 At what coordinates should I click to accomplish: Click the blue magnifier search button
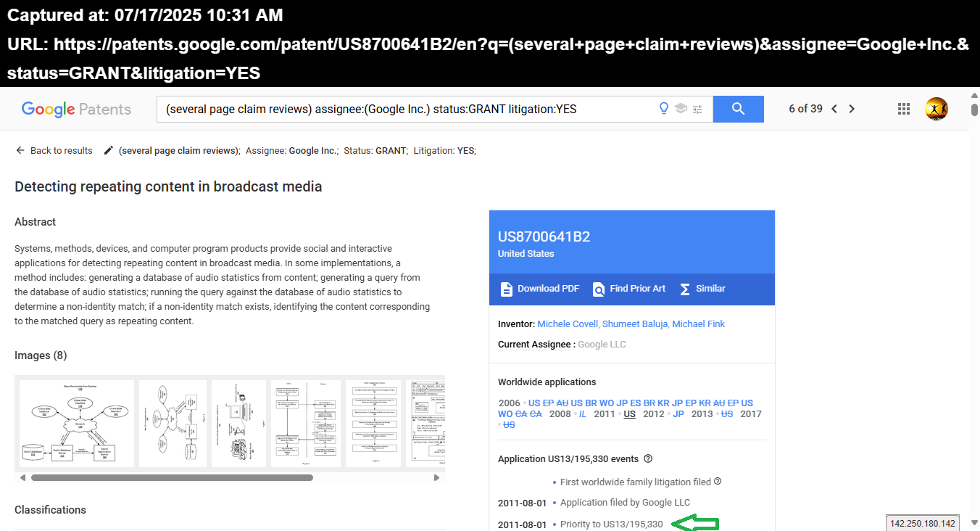pyautogui.click(x=739, y=109)
